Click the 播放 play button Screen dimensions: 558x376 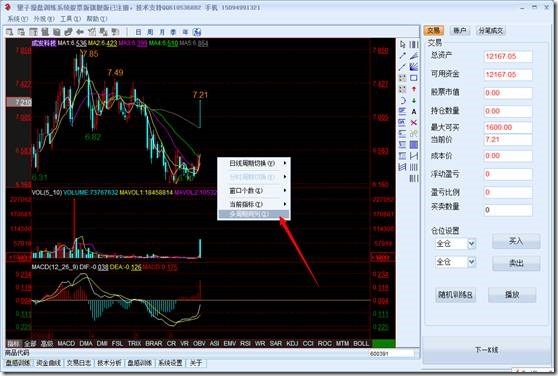coord(512,295)
